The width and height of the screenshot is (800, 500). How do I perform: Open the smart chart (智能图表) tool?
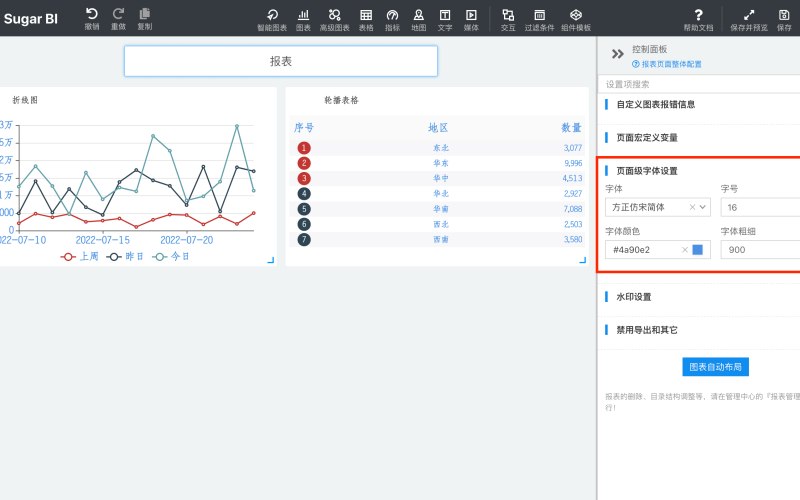point(272,20)
